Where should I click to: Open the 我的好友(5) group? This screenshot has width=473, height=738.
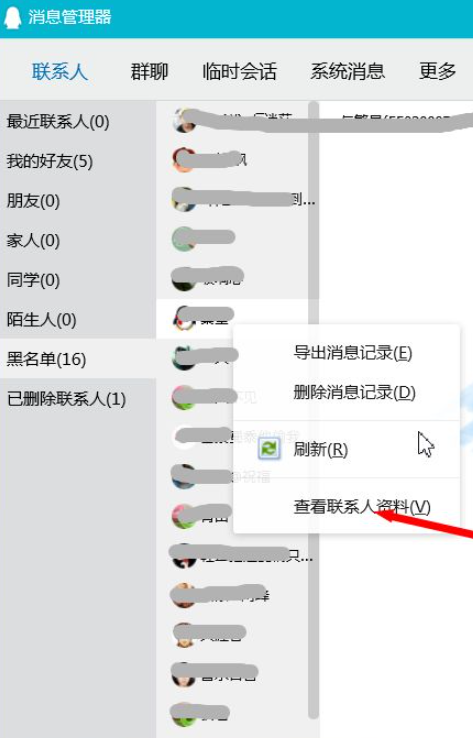click(49, 161)
